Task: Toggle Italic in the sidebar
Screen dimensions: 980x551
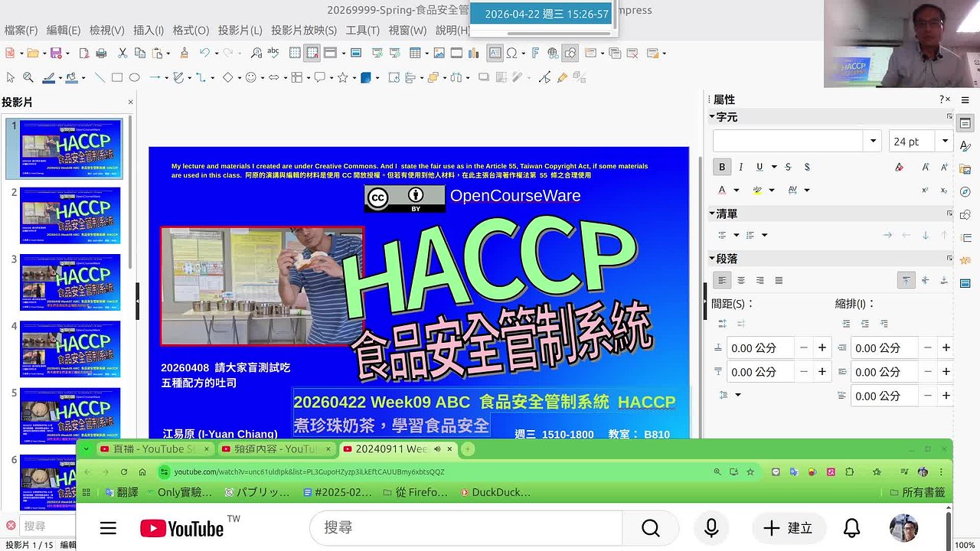Action: click(x=740, y=167)
